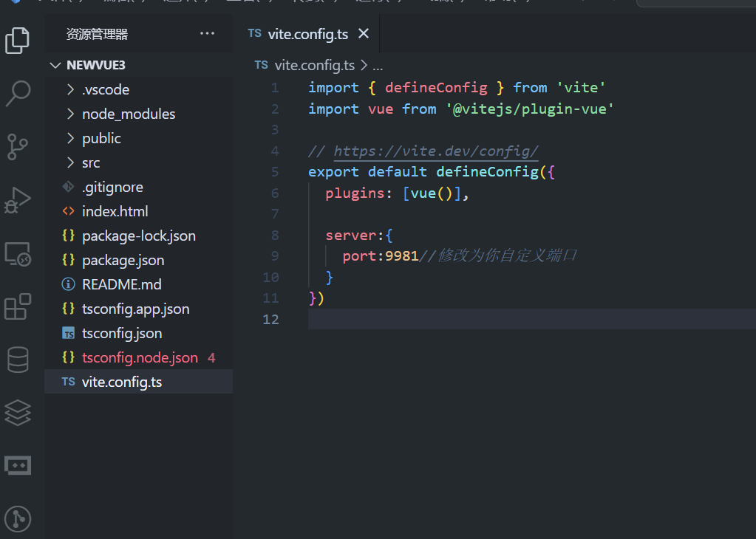Open the Explorer view in activity bar

coord(18,40)
